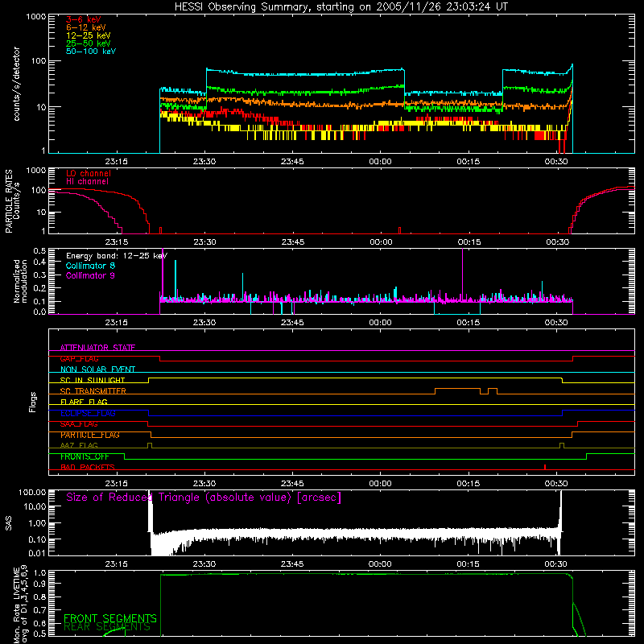Select the 50-100 keV legend label

click(91, 52)
